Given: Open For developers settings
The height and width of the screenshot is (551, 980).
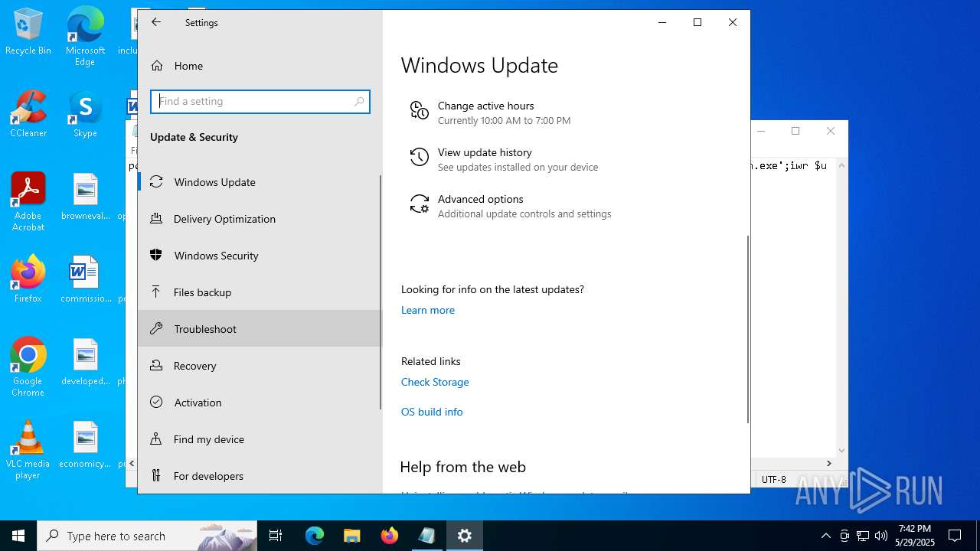Looking at the screenshot, I should click(x=260, y=476).
